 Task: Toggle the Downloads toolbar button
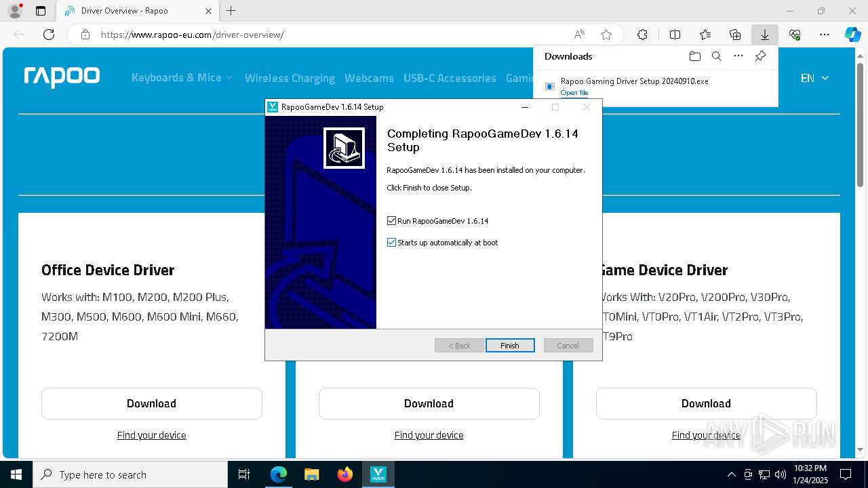click(x=764, y=35)
